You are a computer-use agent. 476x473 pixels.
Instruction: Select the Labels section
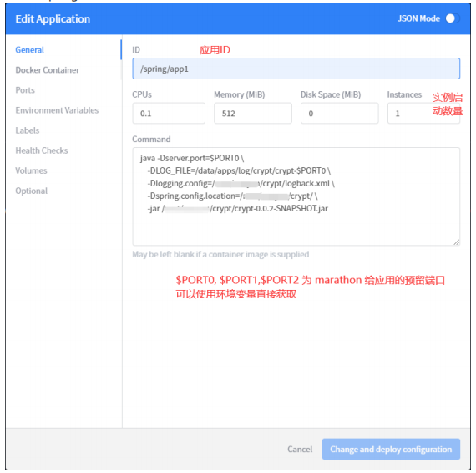(x=28, y=130)
